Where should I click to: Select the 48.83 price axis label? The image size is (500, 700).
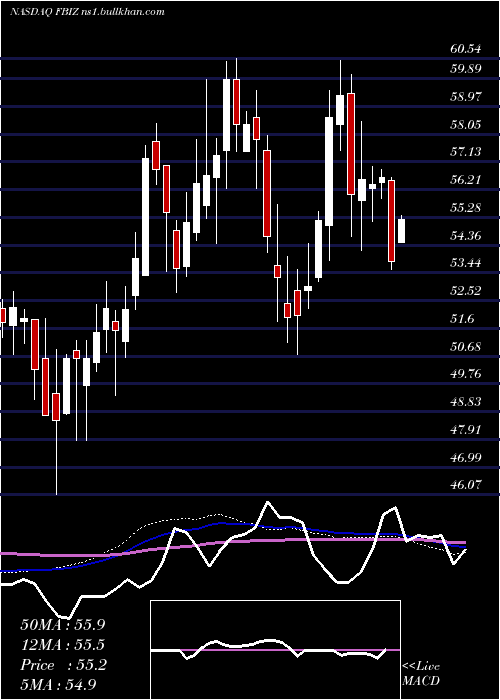point(466,402)
